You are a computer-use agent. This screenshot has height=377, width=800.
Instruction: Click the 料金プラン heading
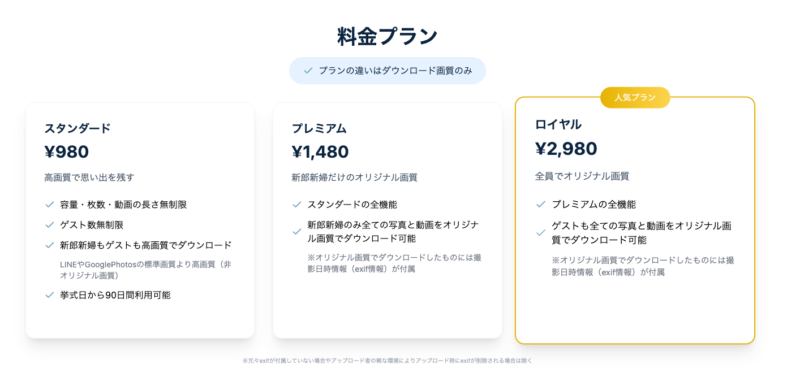click(x=387, y=37)
